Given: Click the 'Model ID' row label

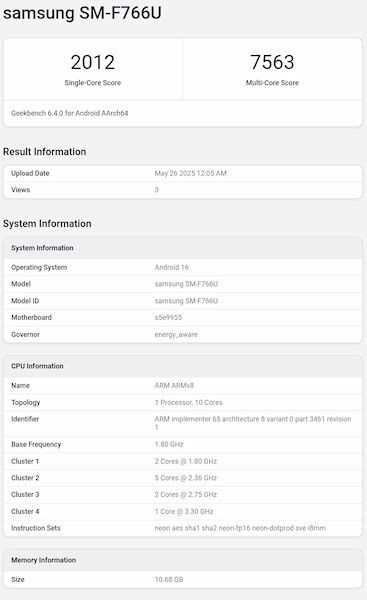Looking at the screenshot, I should pyautogui.click(x=25, y=301).
